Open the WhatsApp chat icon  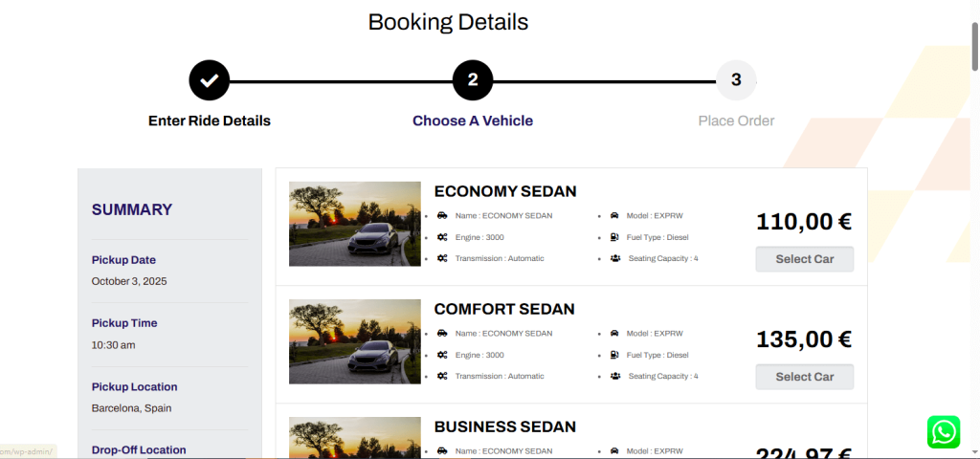tap(943, 432)
